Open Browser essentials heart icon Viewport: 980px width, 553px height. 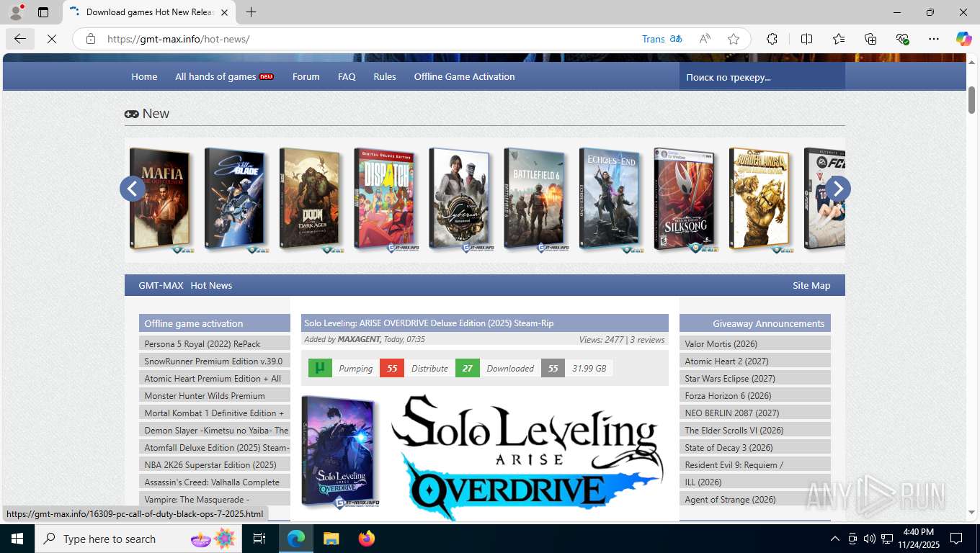point(902,39)
